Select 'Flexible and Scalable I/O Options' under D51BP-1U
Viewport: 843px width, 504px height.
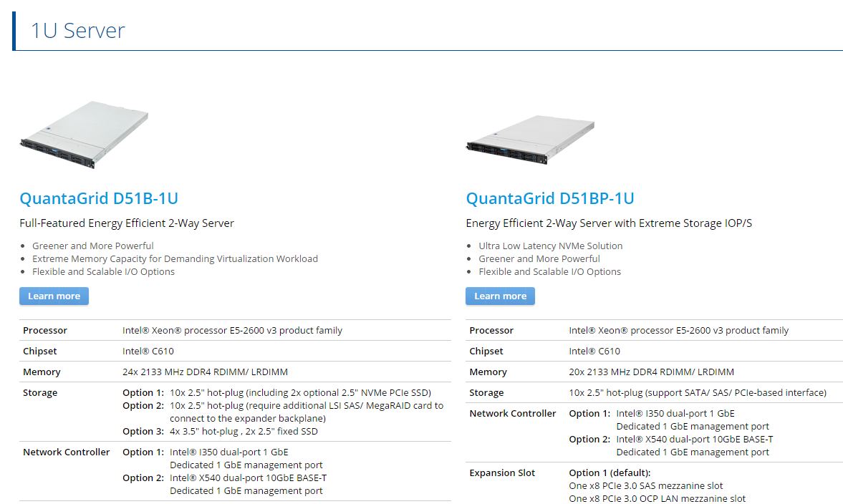click(549, 271)
